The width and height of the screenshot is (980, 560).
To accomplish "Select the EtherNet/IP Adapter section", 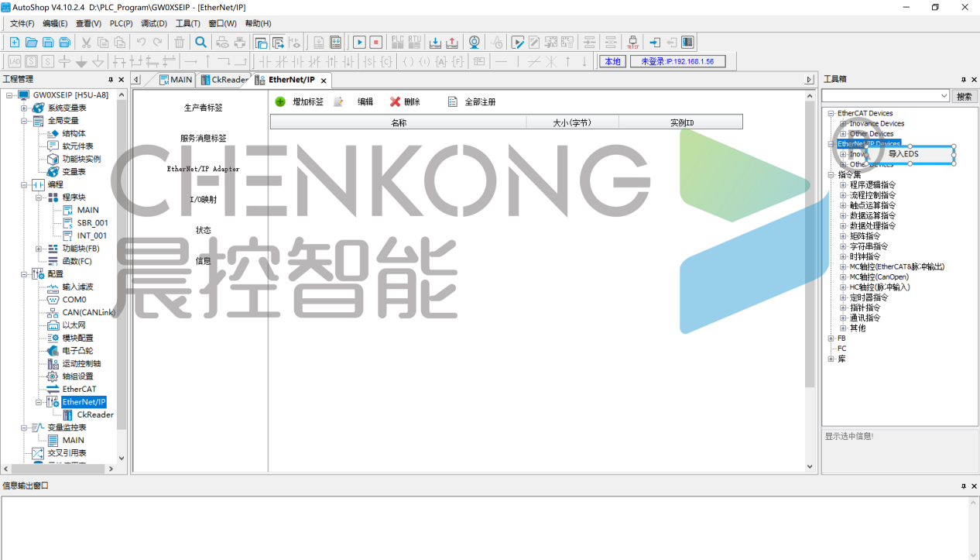I will pyautogui.click(x=203, y=169).
